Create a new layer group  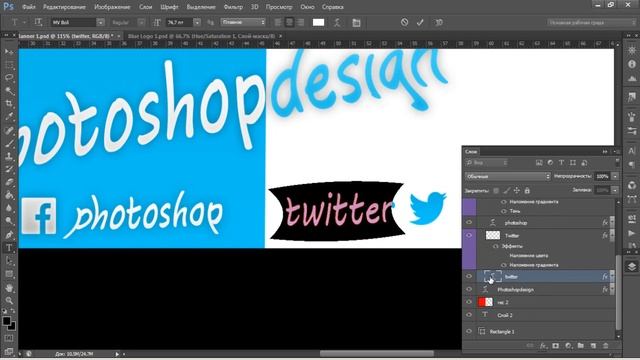(581, 346)
